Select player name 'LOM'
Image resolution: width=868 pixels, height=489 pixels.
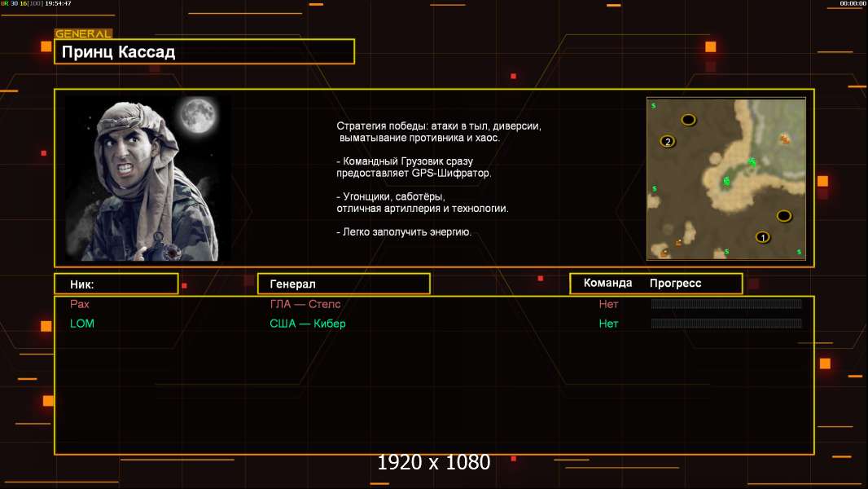tap(82, 324)
